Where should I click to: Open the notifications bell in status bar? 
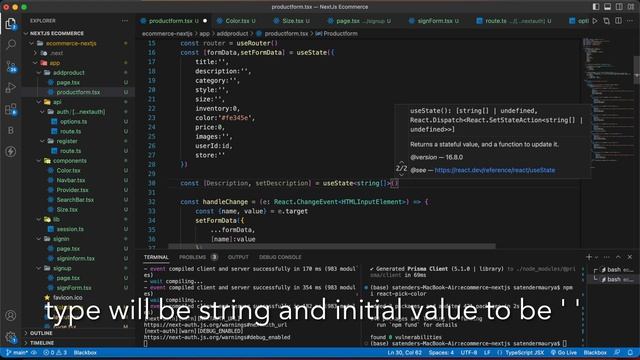(x=630, y=353)
